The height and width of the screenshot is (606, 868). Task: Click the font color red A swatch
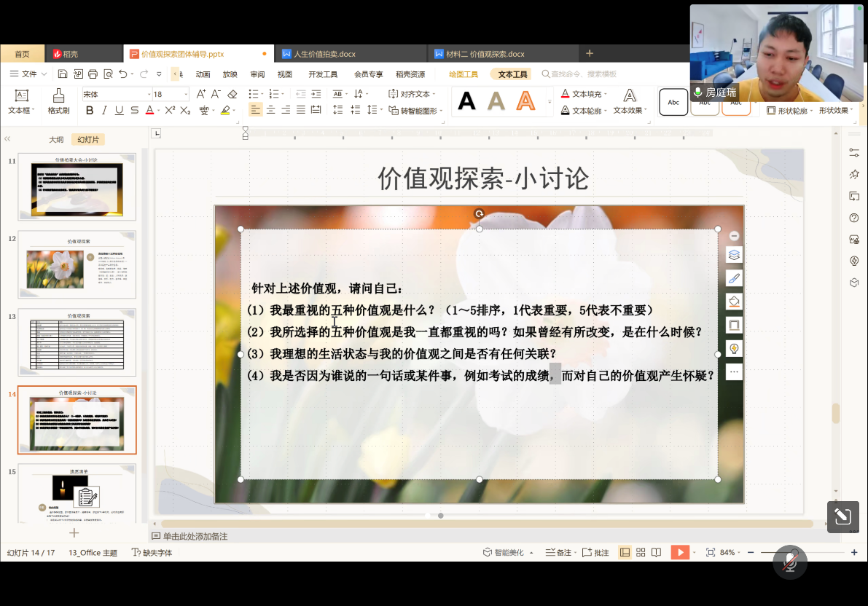149,111
